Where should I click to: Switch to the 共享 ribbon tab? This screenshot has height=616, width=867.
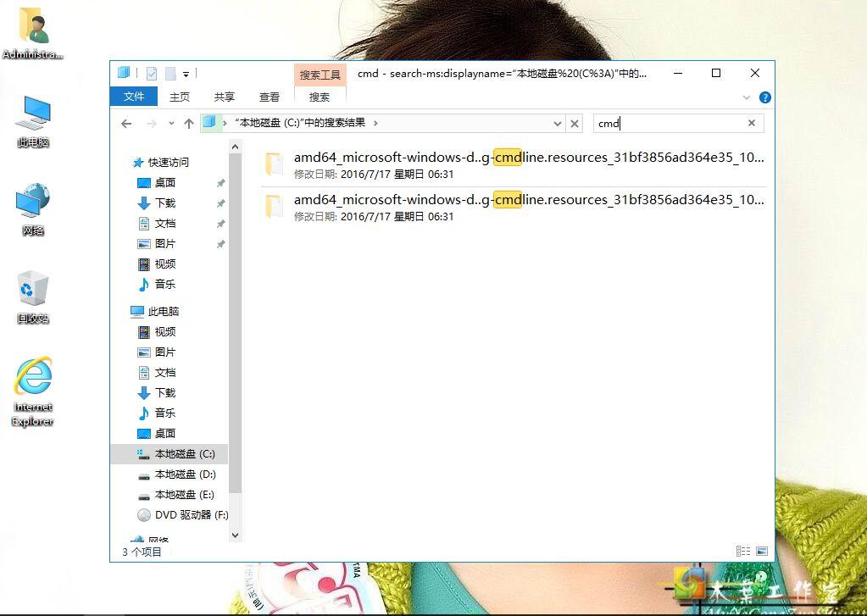click(225, 97)
